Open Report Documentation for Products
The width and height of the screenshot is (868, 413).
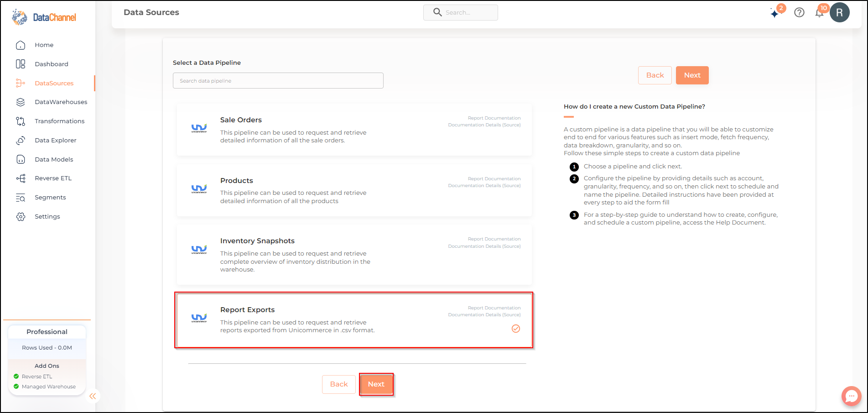pos(494,179)
